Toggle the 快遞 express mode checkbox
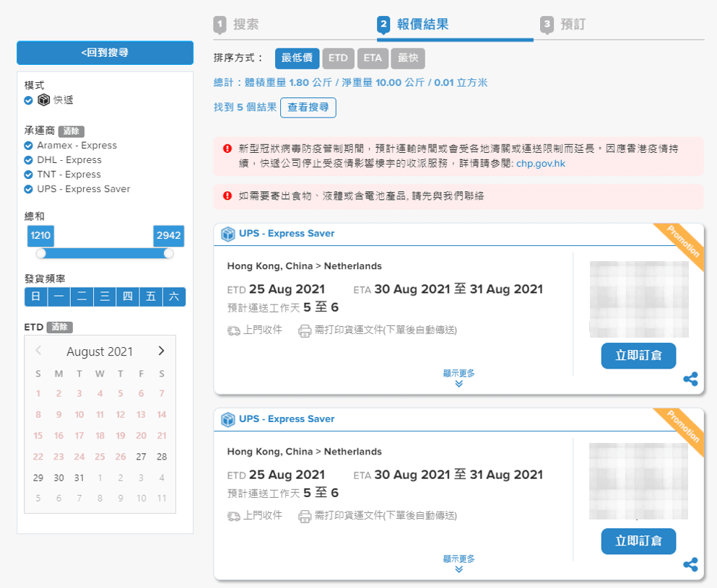717x588 pixels. pos(28,100)
